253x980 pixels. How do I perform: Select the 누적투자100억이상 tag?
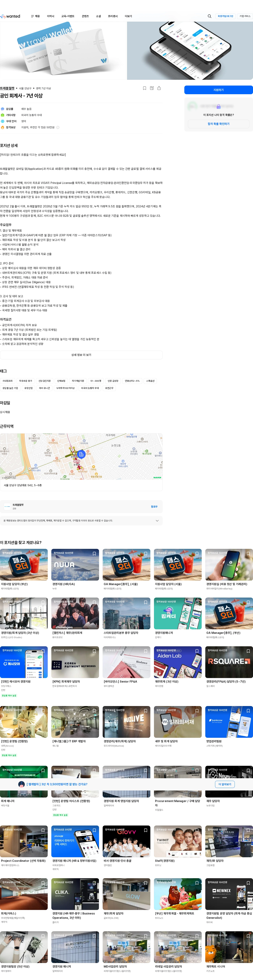(x=65, y=388)
